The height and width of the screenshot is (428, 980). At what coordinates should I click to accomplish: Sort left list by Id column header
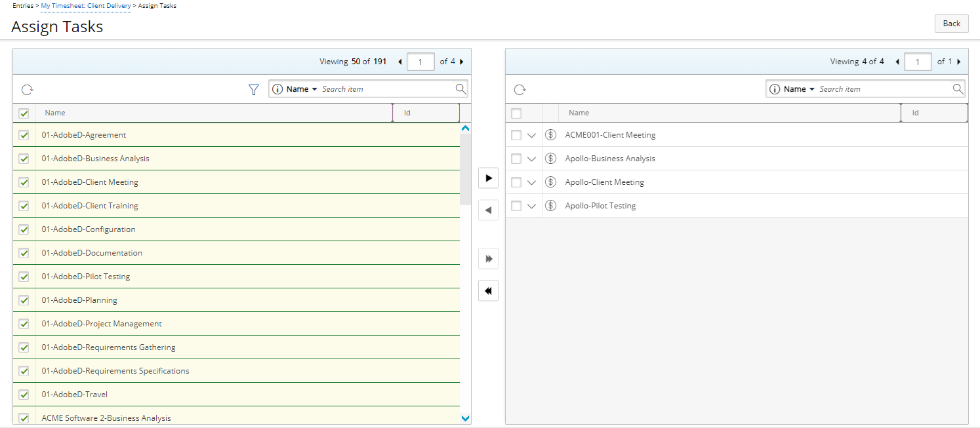click(x=407, y=113)
